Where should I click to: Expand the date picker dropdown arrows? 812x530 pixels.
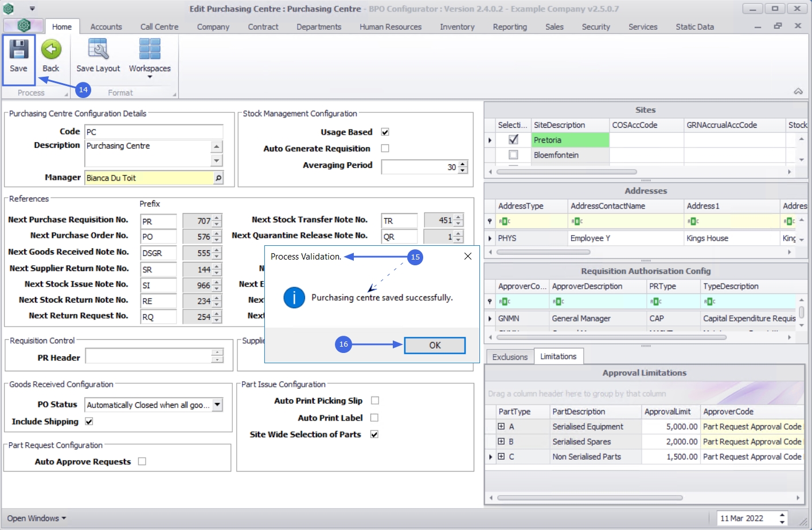point(782,519)
